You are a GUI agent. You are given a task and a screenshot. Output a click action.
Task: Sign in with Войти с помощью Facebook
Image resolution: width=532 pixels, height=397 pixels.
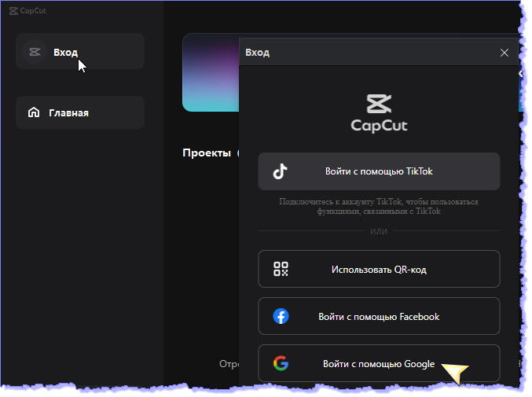tap(379, 316)
